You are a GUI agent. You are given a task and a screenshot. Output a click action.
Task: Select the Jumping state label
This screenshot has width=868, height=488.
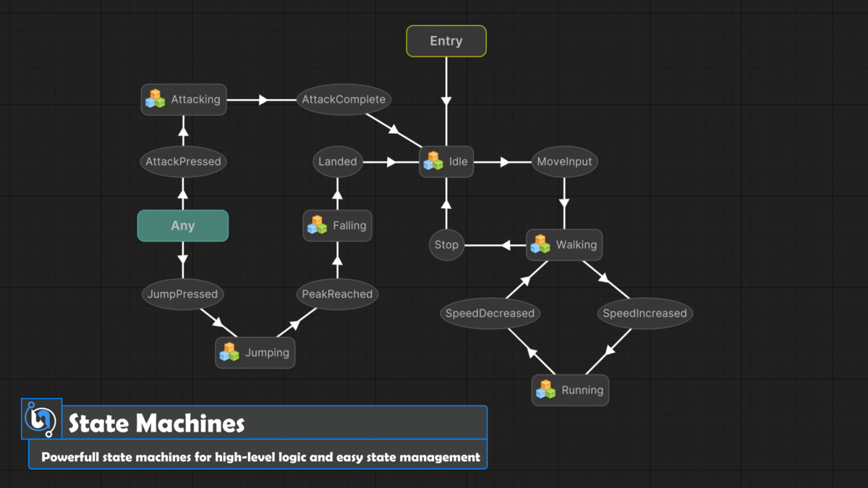click(x=267, y=353)
